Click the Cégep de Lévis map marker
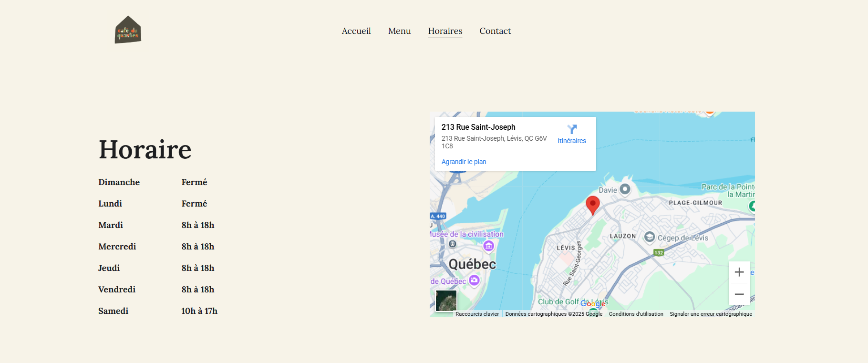Image resolution: width=868 pixels, height=363 pixels. tap(649, 237)
